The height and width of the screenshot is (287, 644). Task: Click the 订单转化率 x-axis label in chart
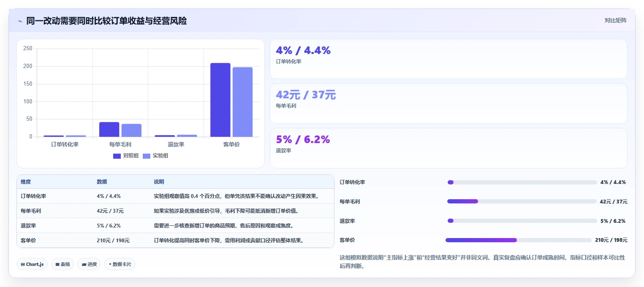(65, 144)
